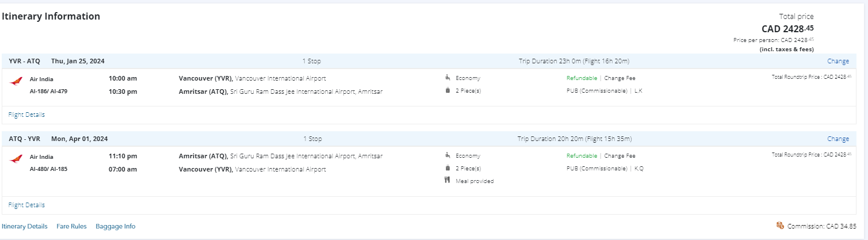The width and height of the screenshot is (868, 240).
Task: Click Refundable label on the return flight
Action: pos(582,156)
